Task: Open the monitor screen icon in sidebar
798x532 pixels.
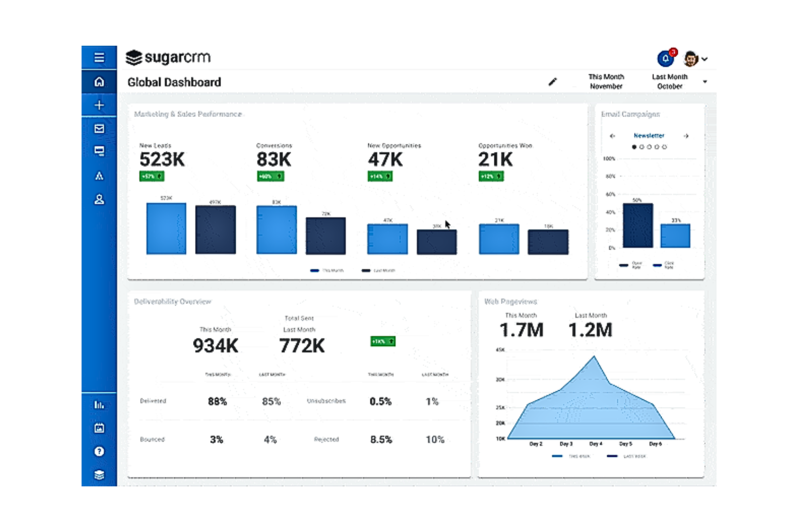Action: tap(99, 151)
